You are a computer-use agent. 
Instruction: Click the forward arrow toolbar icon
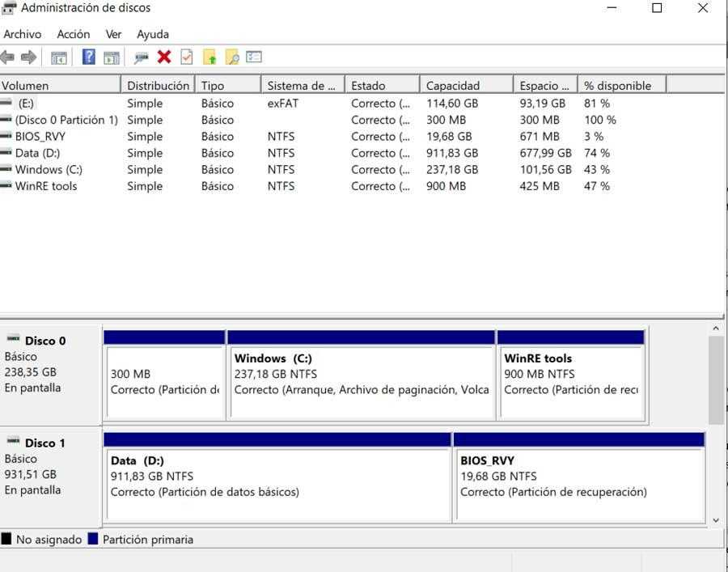[28, 57]
